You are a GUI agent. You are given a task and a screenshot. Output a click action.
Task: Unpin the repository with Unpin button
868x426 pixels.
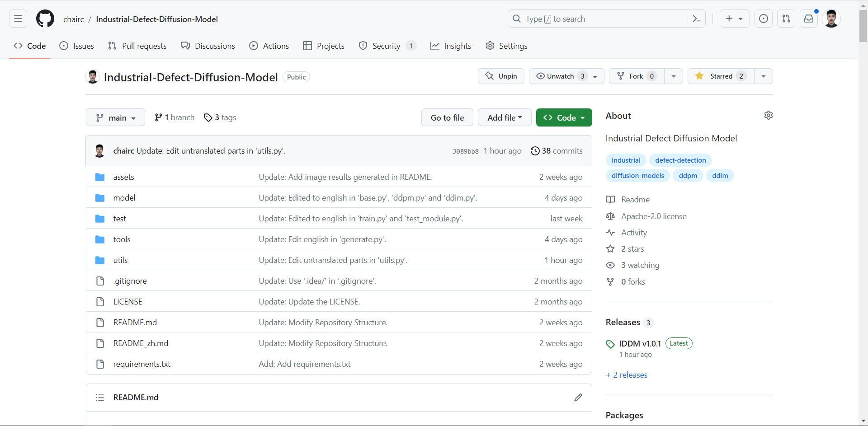click(x=501, y=76)
